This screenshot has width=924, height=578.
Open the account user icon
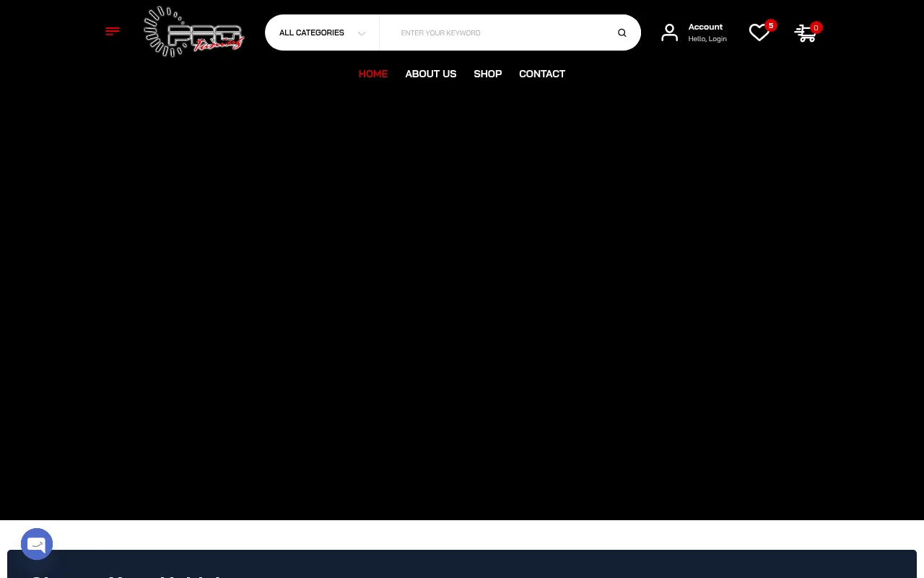coord(669,33)
